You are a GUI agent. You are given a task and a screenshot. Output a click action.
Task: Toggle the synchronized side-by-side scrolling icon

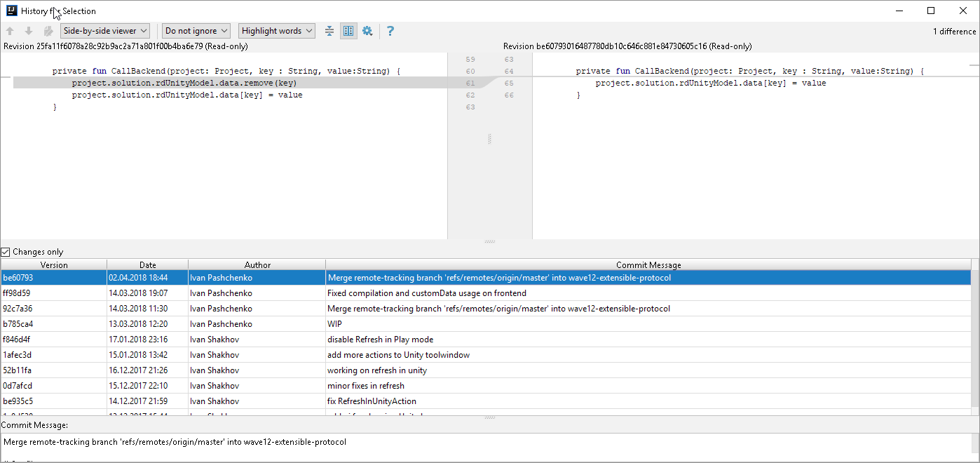coord(348,30)
